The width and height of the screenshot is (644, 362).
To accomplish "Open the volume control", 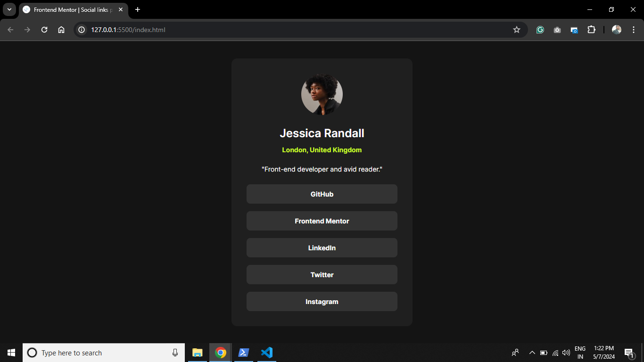I will pyautogui.click(x=566, y=353).
